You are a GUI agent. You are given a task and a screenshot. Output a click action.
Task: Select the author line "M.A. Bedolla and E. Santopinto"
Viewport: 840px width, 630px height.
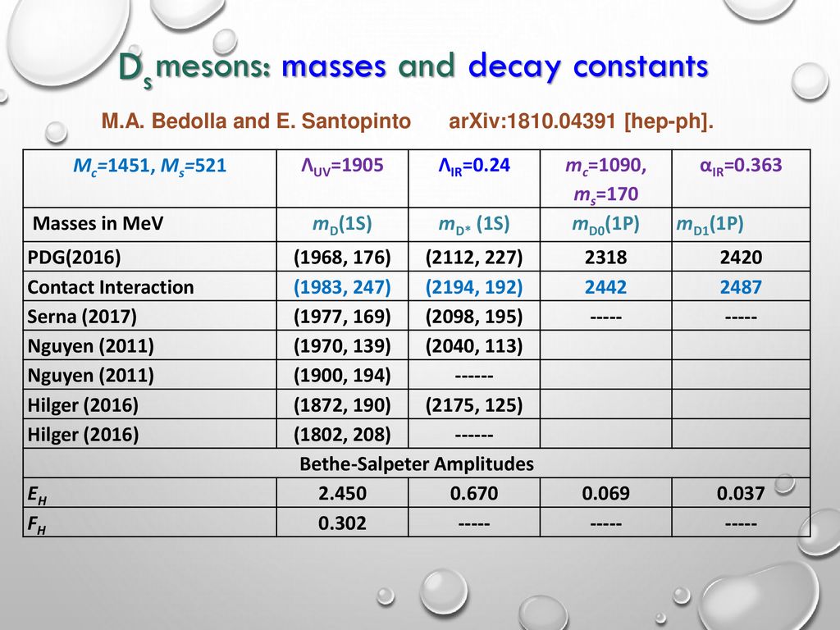point(256,121)
